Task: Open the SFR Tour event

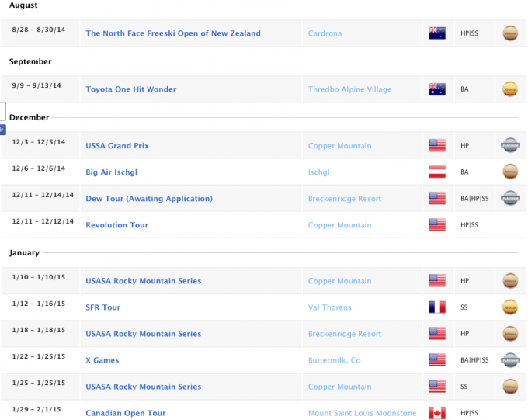Action: [x=102, y=307]
